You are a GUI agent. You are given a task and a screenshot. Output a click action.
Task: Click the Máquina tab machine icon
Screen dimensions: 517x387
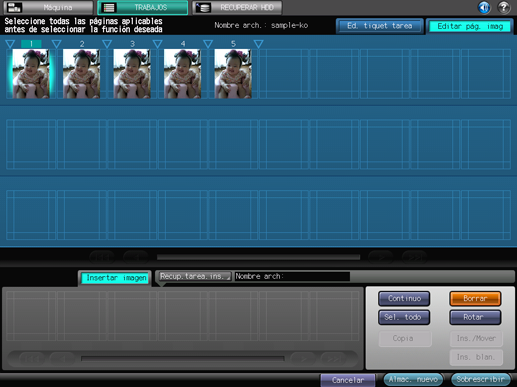coord(14,7)
